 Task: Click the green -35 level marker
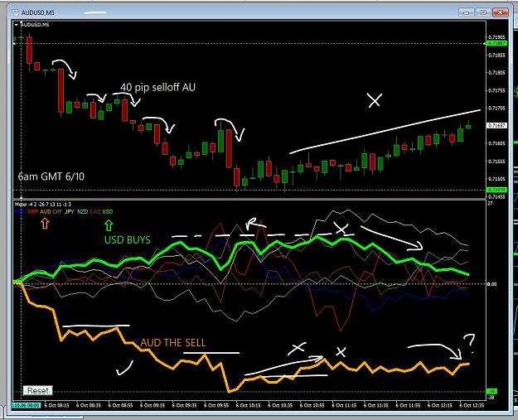point(492,392)
